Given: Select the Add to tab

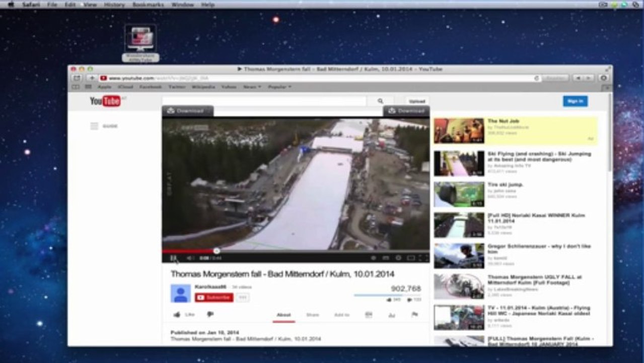Looking at the screenshot, I should pos(342,315).
